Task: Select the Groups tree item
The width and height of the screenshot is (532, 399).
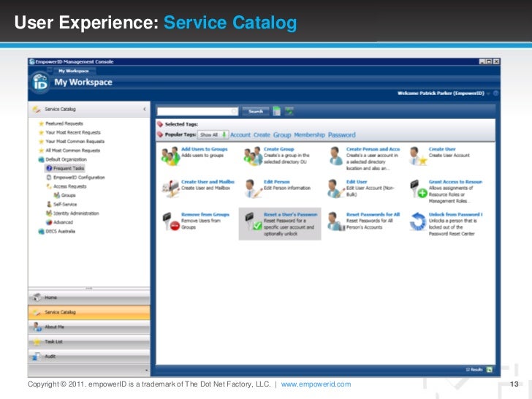Action: tap(68, 195)
